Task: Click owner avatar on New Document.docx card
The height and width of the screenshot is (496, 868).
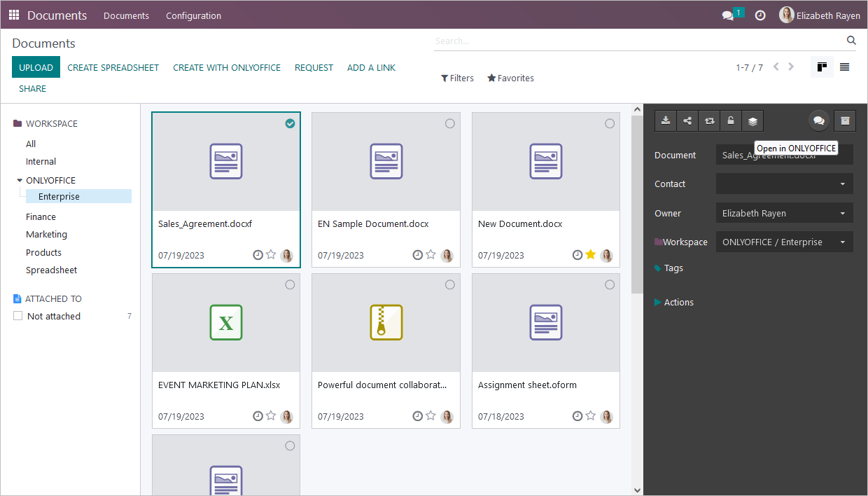Action: click(x=606, y=256)
